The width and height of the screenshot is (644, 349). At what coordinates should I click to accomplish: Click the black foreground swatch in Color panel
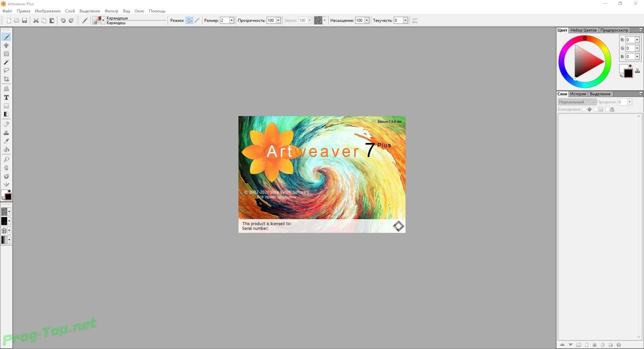point(628,73)
